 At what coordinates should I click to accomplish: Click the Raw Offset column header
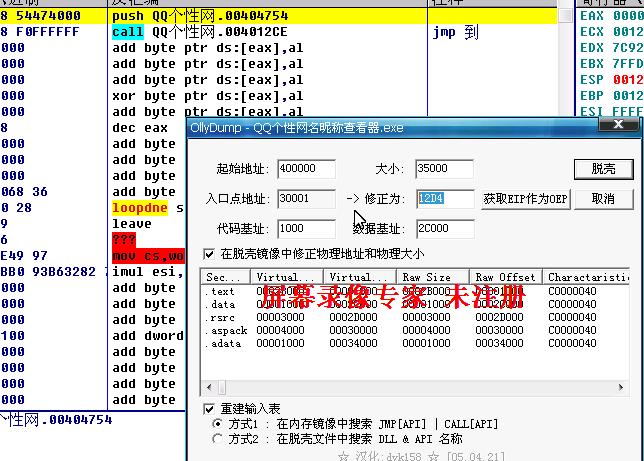point(506,277)
